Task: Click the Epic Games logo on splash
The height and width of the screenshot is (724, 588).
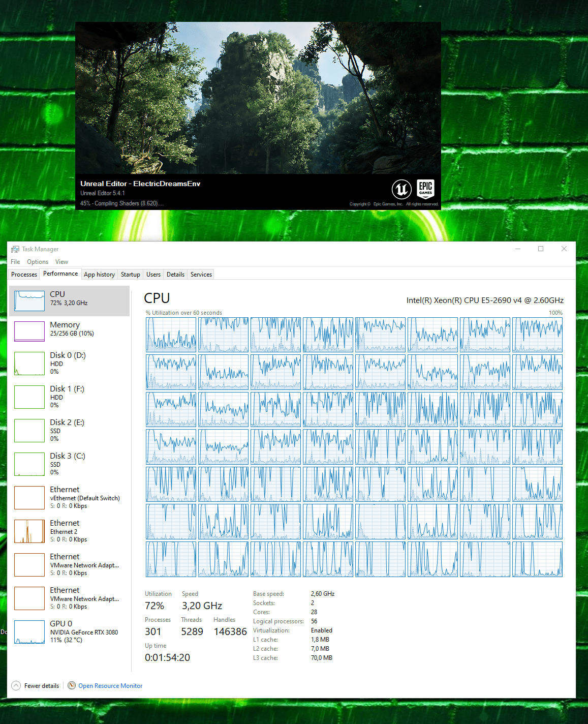Action: tap(425, 189)
